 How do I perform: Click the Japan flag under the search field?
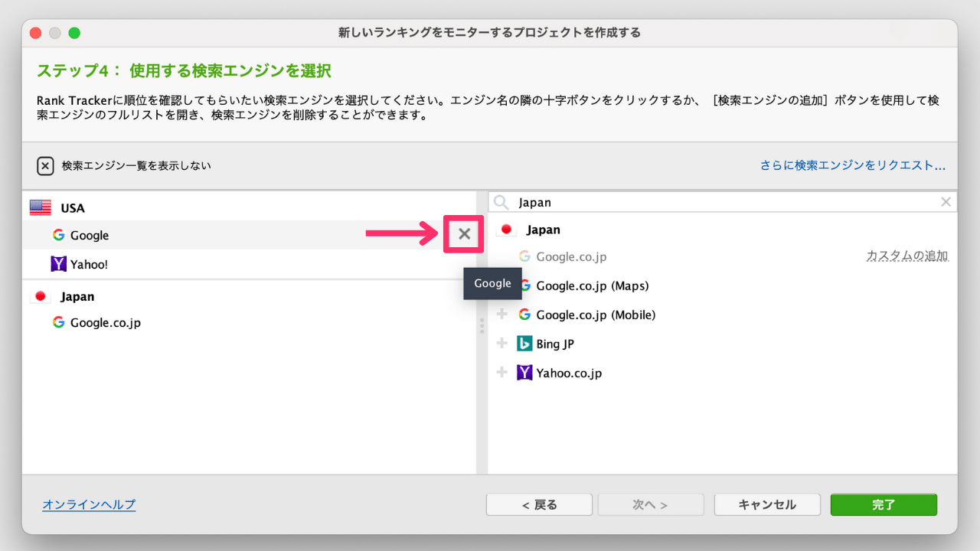coord(506,230)
